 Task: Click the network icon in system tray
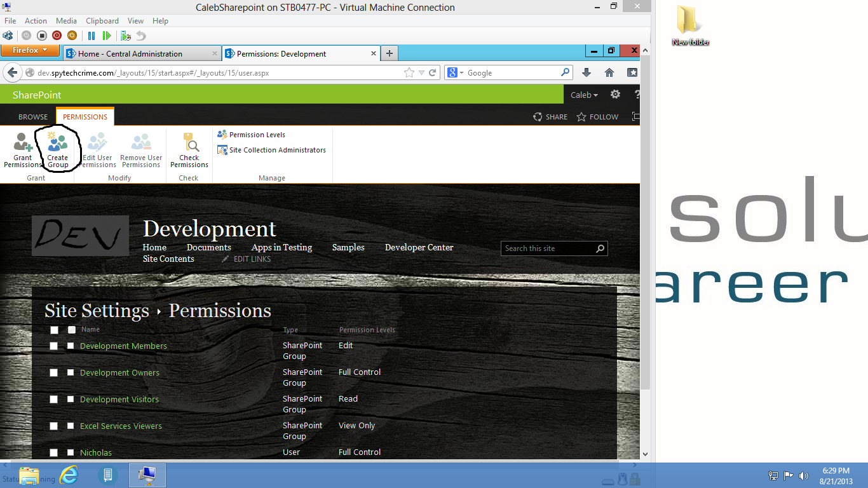coord(773,475)
